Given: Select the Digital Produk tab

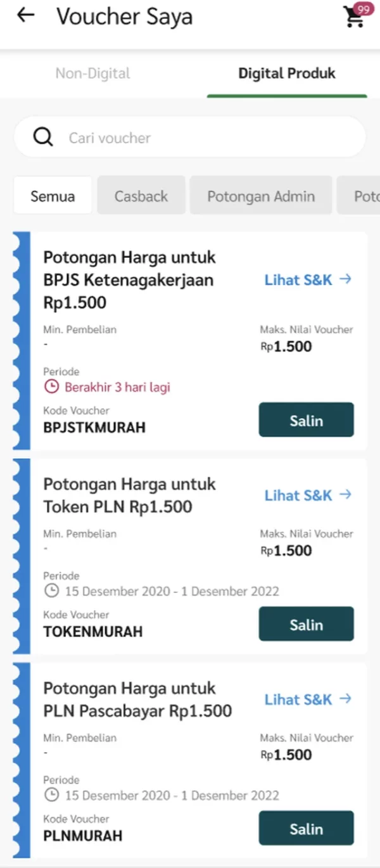Looking at the screenshot, I should pos(287,73).
